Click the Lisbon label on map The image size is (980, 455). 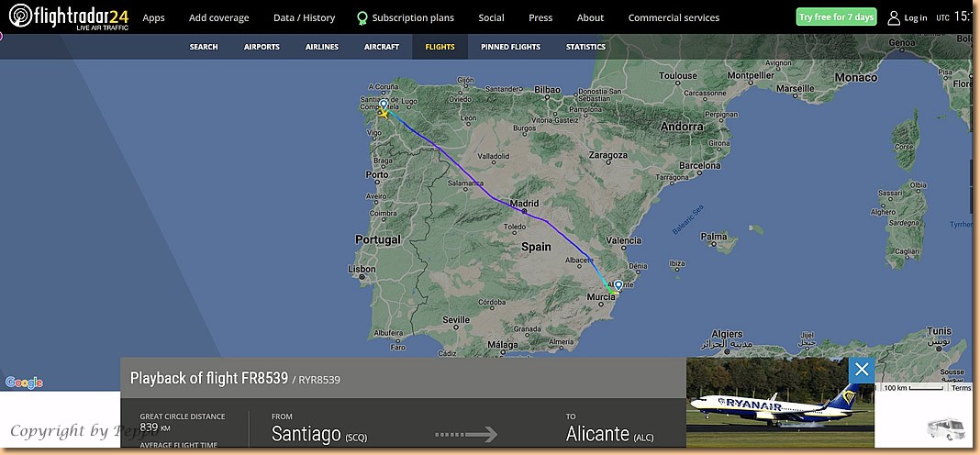pos(362,269)
